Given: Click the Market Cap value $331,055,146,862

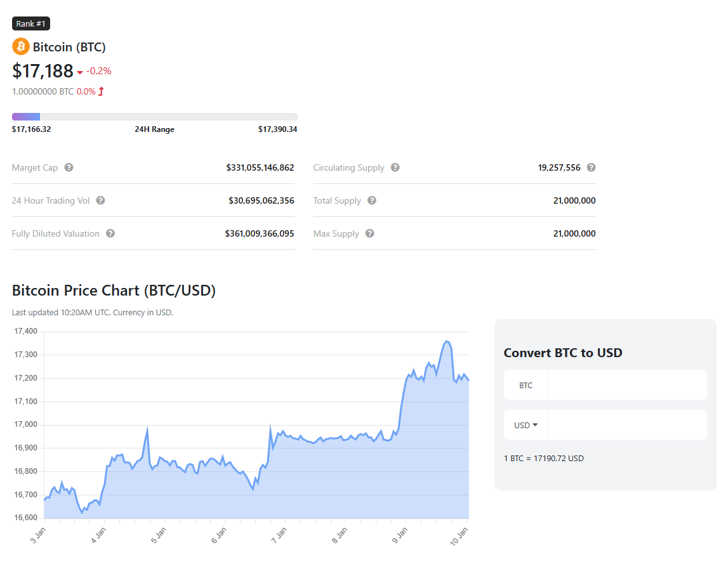Looking at the screenshot, I should click(x=260, y=167).
